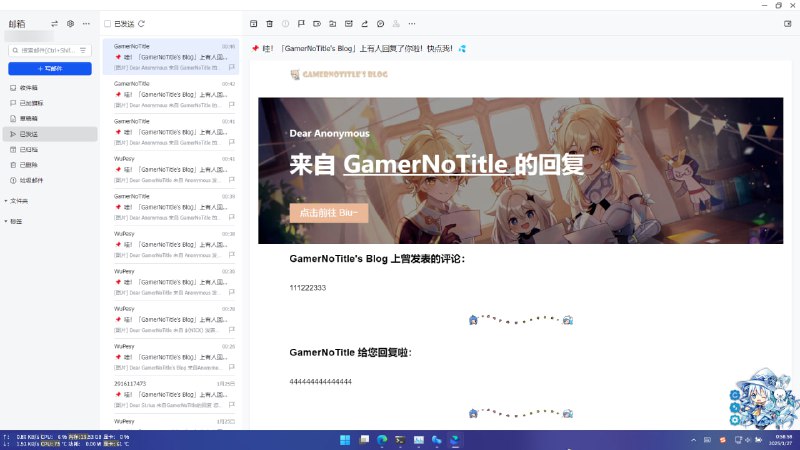800x450 pixels.
Task: Open the 收件箱 inbox folder
Action: [28, 88]
